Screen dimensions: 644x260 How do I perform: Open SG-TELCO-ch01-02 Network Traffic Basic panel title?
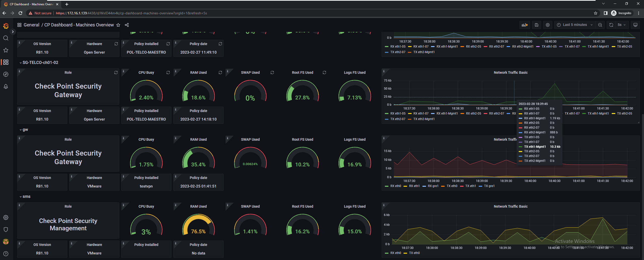pyautogui.click(x=511, y=72)
